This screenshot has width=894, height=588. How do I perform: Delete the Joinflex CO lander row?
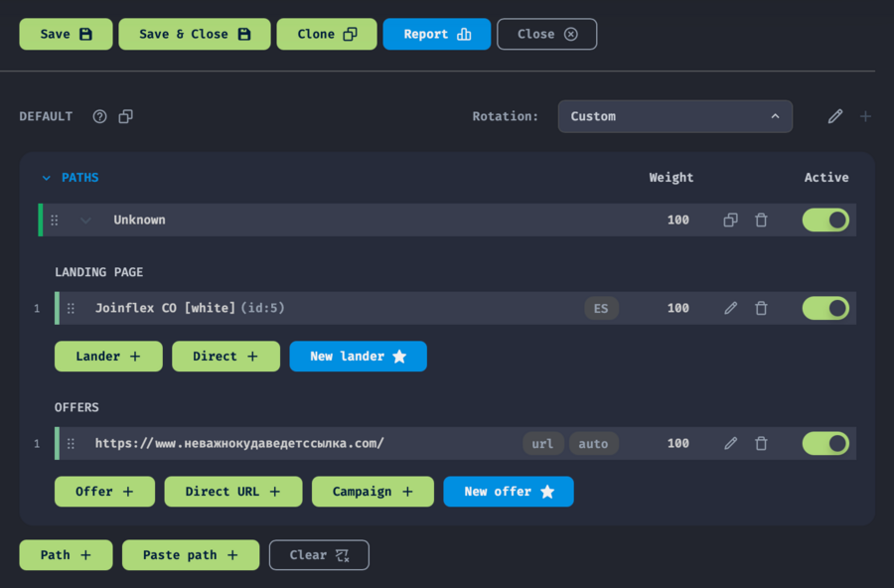click(x=761, y=308)
